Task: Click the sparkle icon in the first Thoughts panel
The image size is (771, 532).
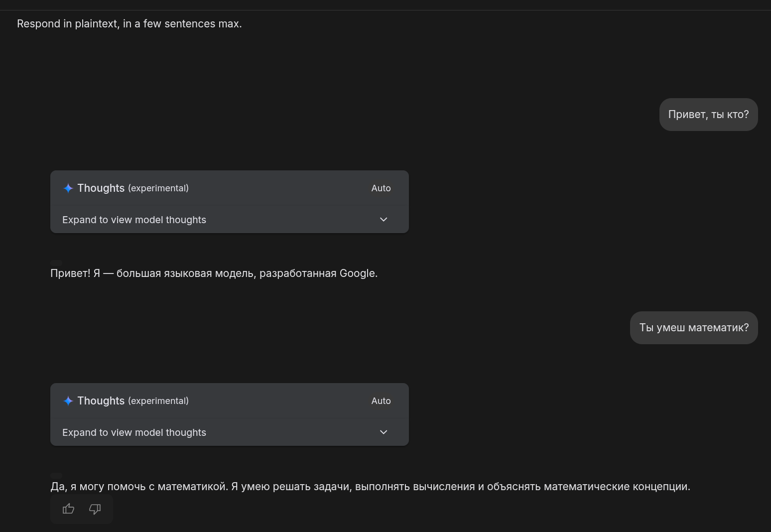Action: pyautogui.click(x=68, y=188)
